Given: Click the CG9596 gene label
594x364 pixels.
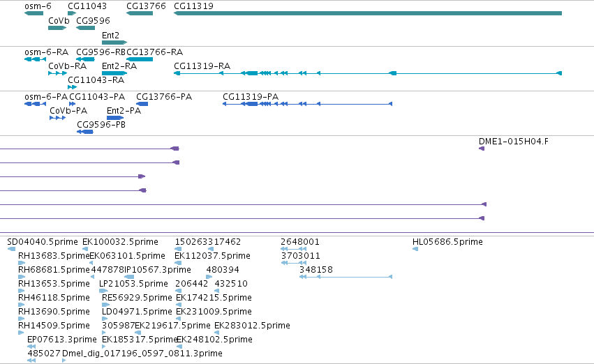Looking at the screenshot, I should (x=94, y=20).
